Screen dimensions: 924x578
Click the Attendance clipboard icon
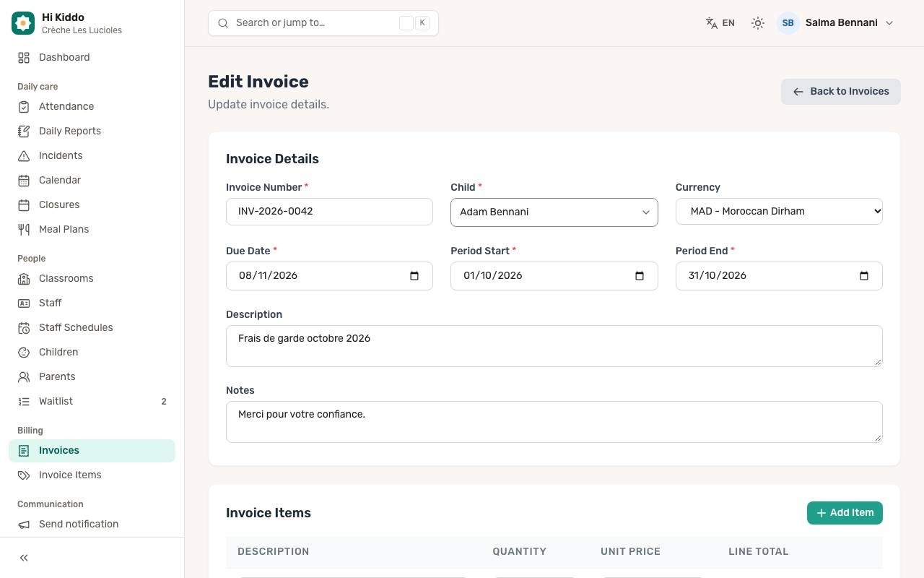click(x=24, y=106)
